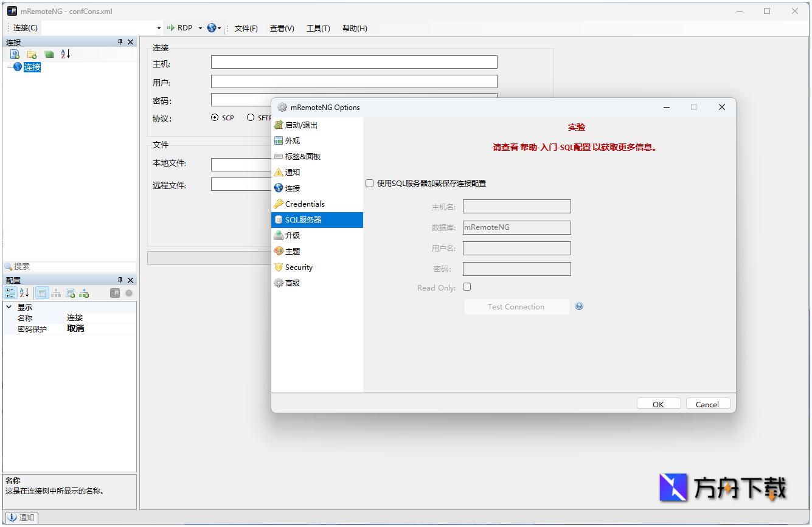This screenshot has height=527, width=812.
Task: Open 升级 options page
Action: pos(317,236)
